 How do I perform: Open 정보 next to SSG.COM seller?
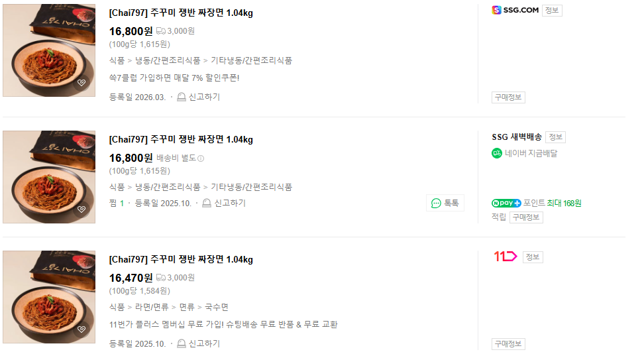tap(551, 10)
